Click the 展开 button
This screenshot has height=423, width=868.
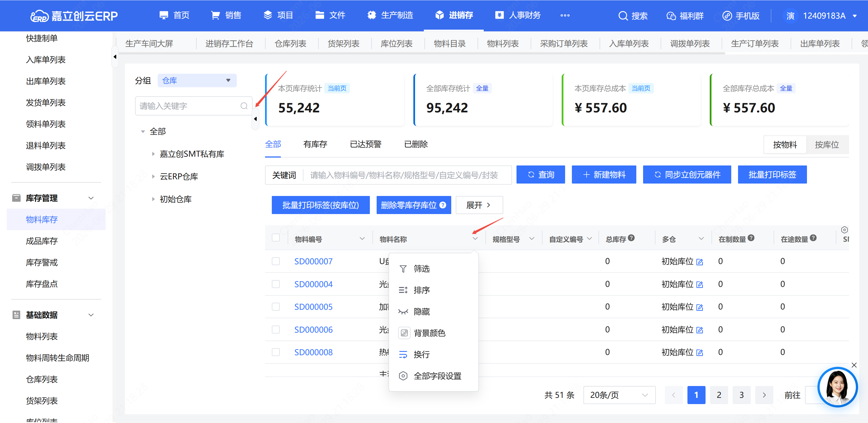pos(479,205)
